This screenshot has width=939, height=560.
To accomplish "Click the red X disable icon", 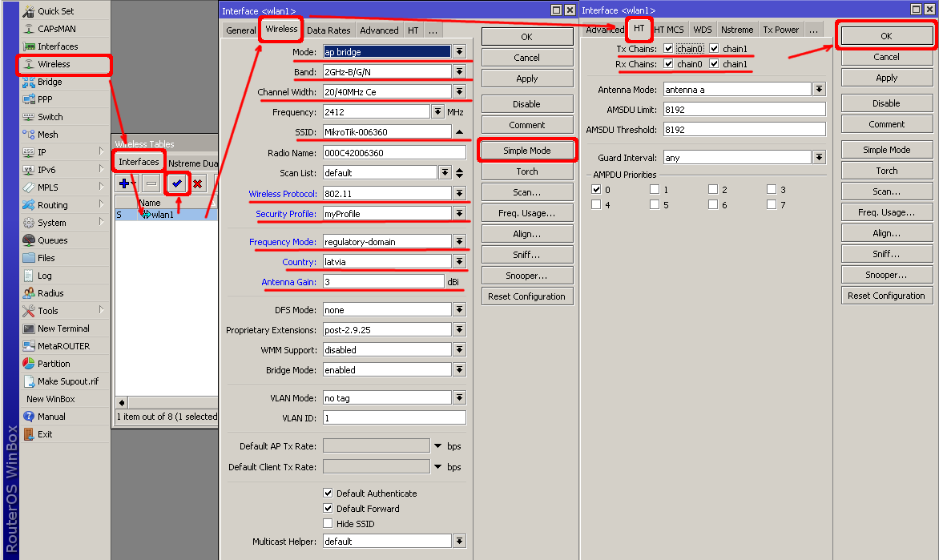I will tap(197, 183).
